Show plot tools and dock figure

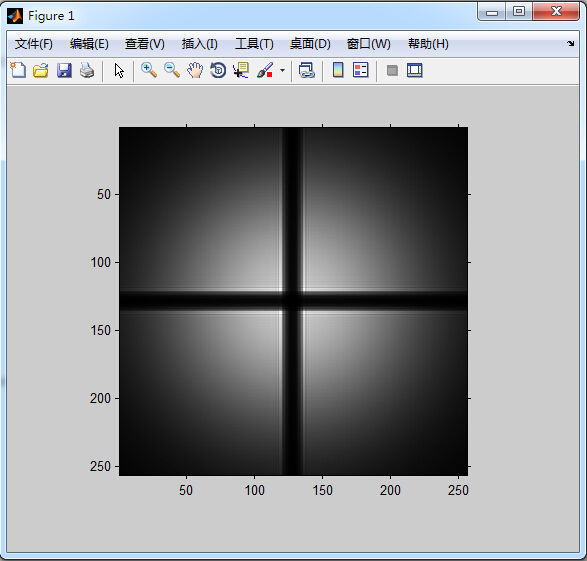pyautogui.click(x=414, y=70)
